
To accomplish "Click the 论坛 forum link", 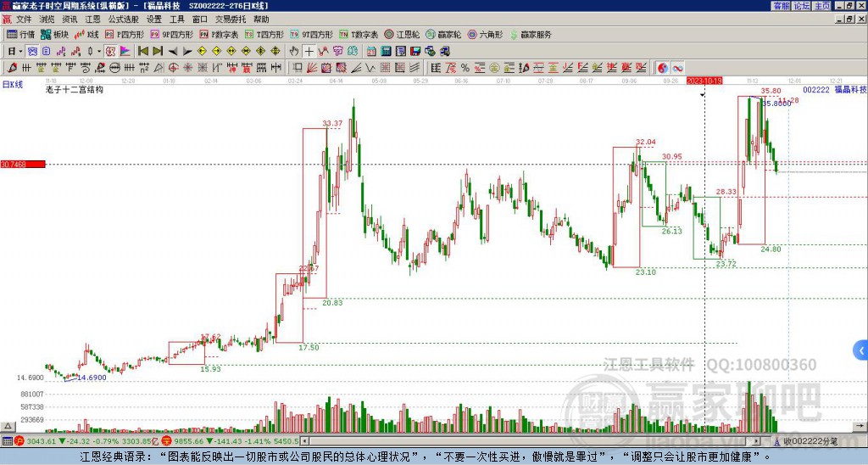I will coord(802,5).
